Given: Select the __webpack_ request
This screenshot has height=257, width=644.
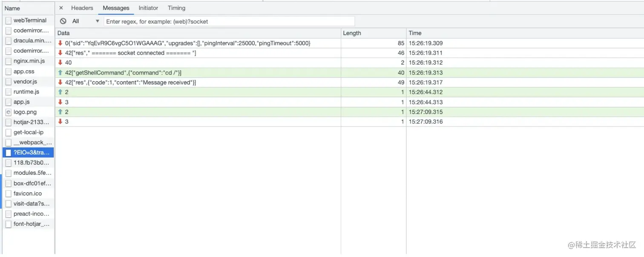Looking at the screenshot, I should click(29, 143).
